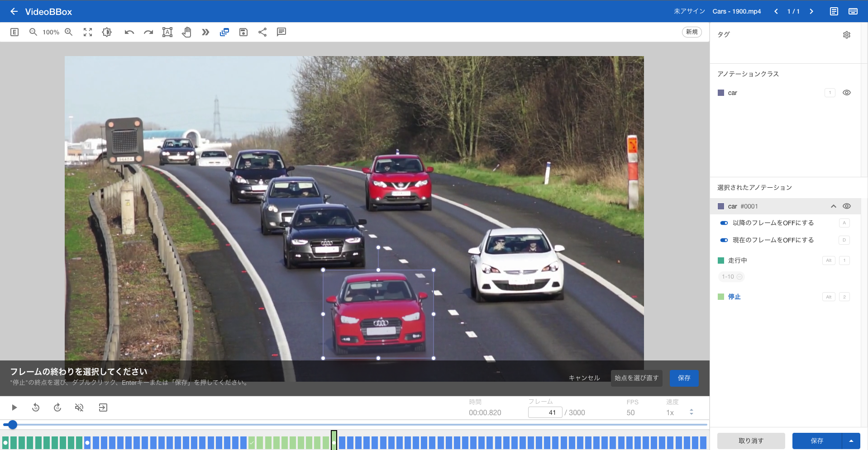The image size is (868, 450).
Task: Click the main 保存 button
Action: click(817, 441)
